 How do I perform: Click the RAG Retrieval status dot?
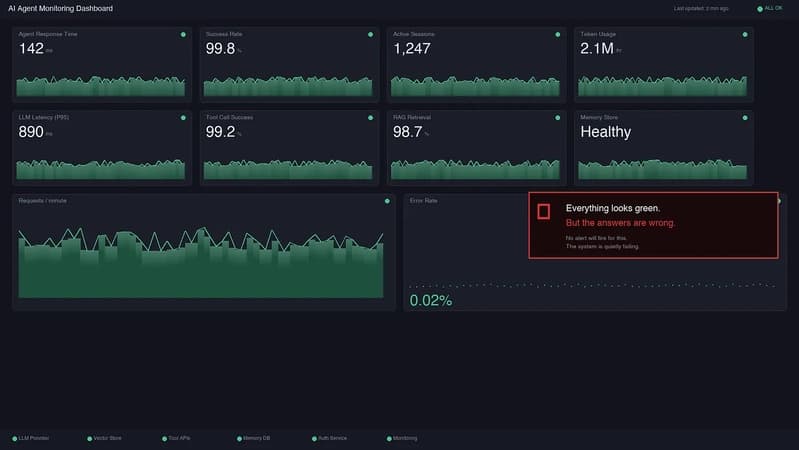pyautogui.click(x=557, y=118)
